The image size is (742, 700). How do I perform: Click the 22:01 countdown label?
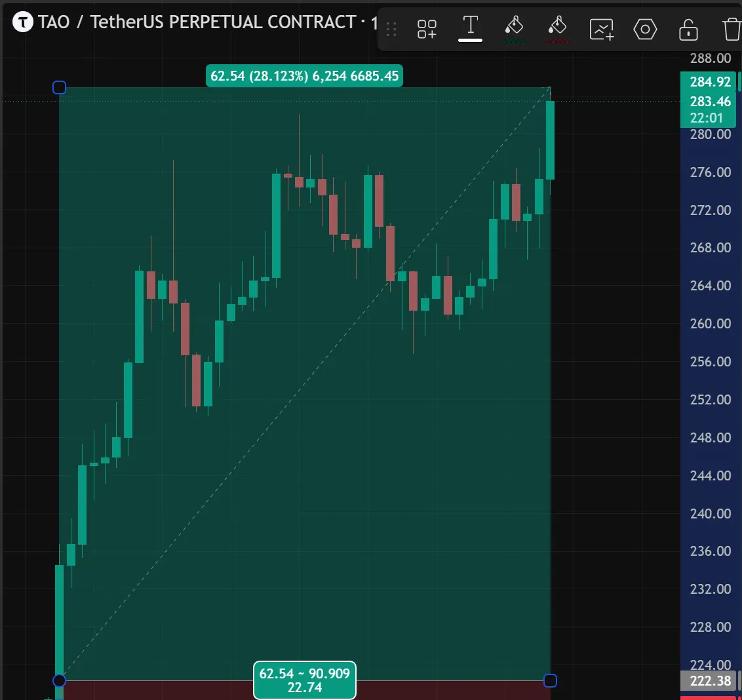pyautogui.click(x=706, y=118)
